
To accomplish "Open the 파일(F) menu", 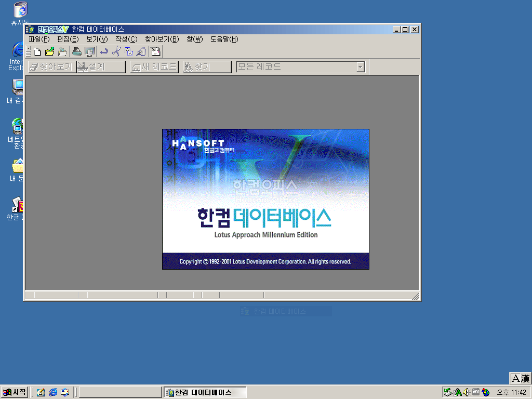I will click(x=39, y=39).
